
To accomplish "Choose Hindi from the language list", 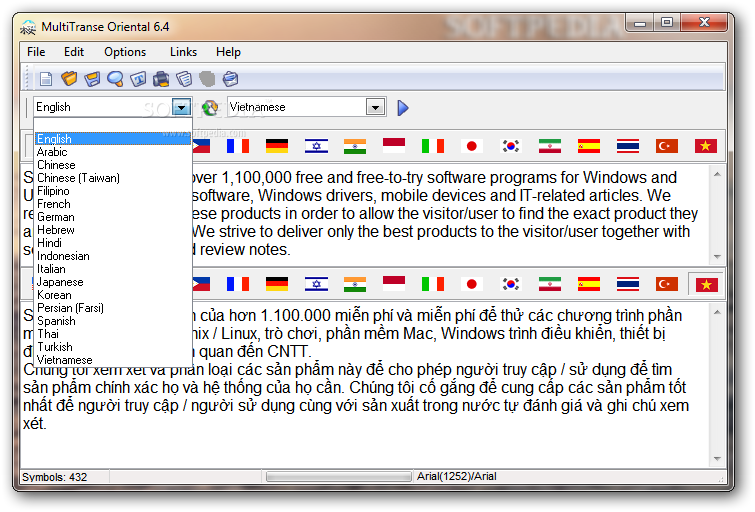I will pyautogui.click(x=113, y=243).
